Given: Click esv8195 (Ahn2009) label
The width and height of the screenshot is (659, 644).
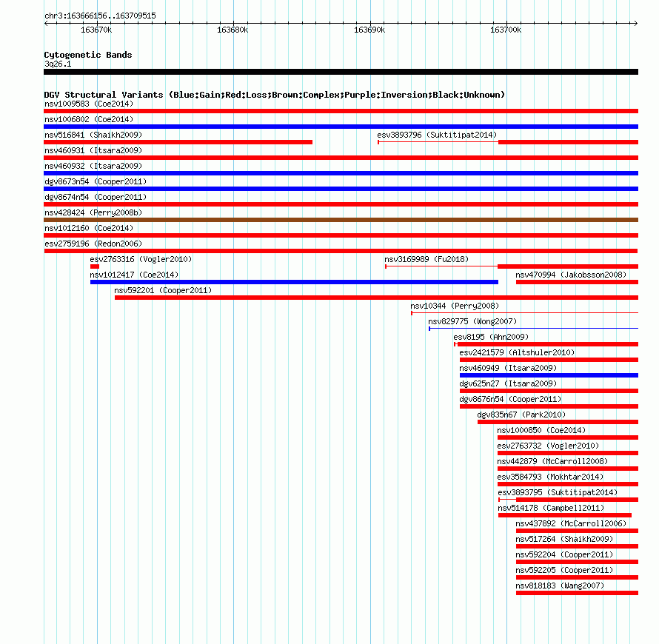Looking at the screenshot, I should 491,337.
